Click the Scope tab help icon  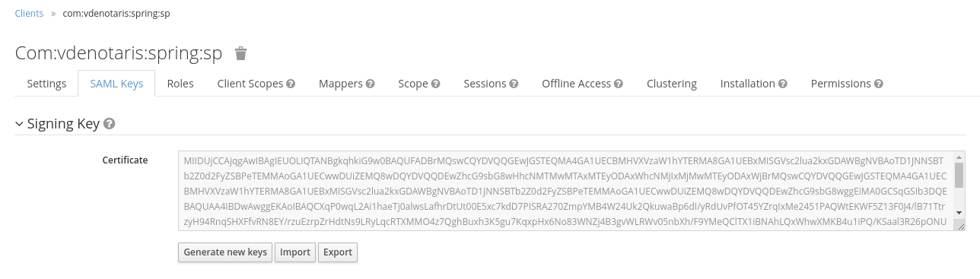(436, 84)
